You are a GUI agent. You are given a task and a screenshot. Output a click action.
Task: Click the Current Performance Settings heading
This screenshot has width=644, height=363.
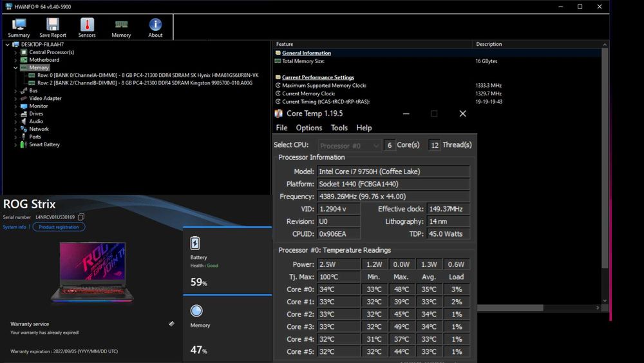coord(318,77)
